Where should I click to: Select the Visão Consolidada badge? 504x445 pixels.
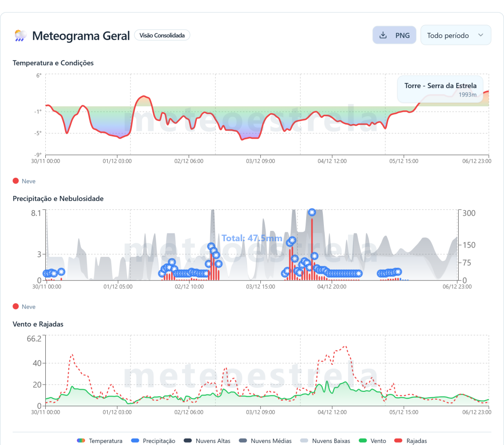pyautogui.click(x=162, y=35)
